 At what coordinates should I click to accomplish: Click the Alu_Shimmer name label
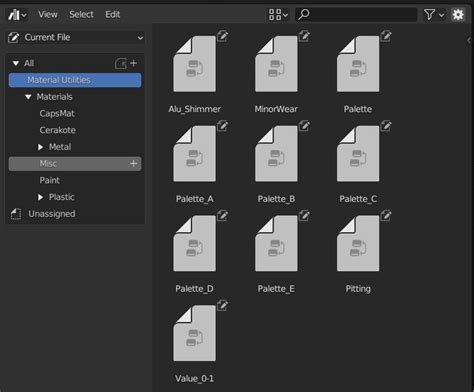click(x=195, y=109)
